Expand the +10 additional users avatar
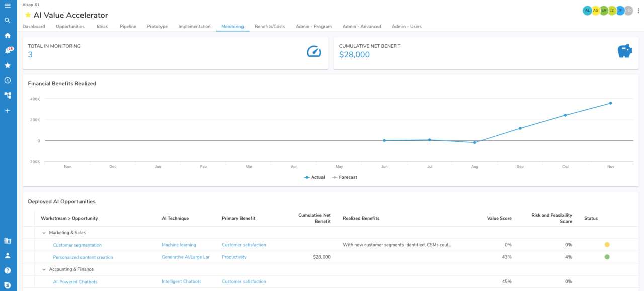644x291 pixels. click(628, 11)
